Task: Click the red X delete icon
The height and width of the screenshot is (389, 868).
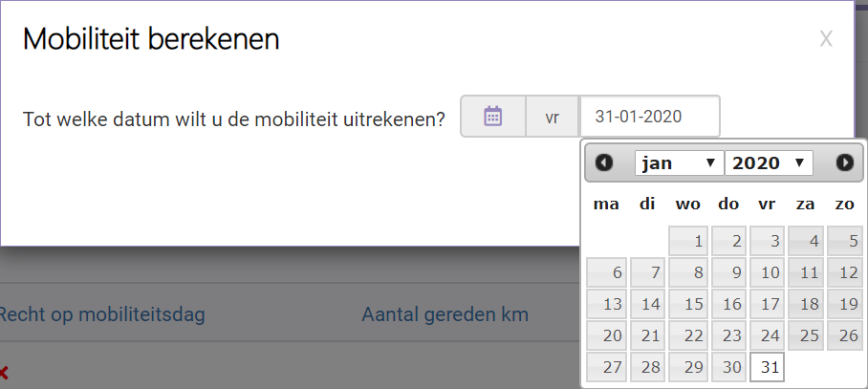Action: [x=4, y=373]
